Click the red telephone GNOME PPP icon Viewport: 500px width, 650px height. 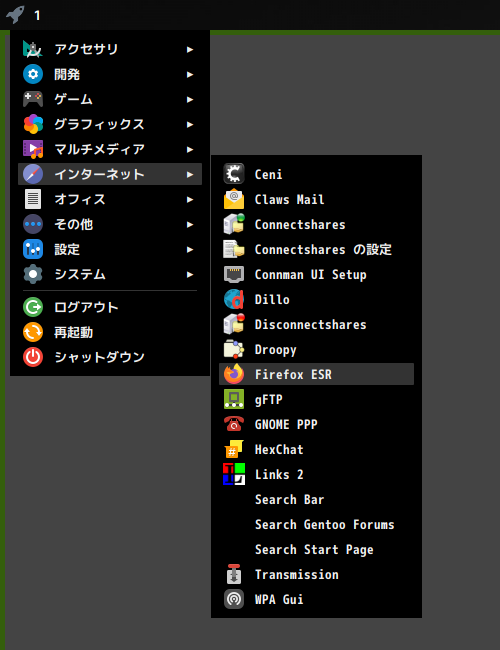234,424
